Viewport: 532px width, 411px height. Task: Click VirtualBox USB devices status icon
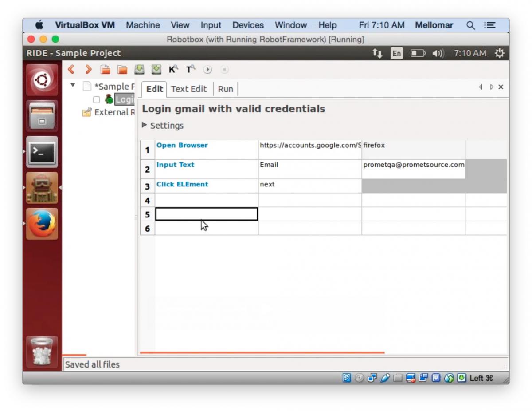385,378
